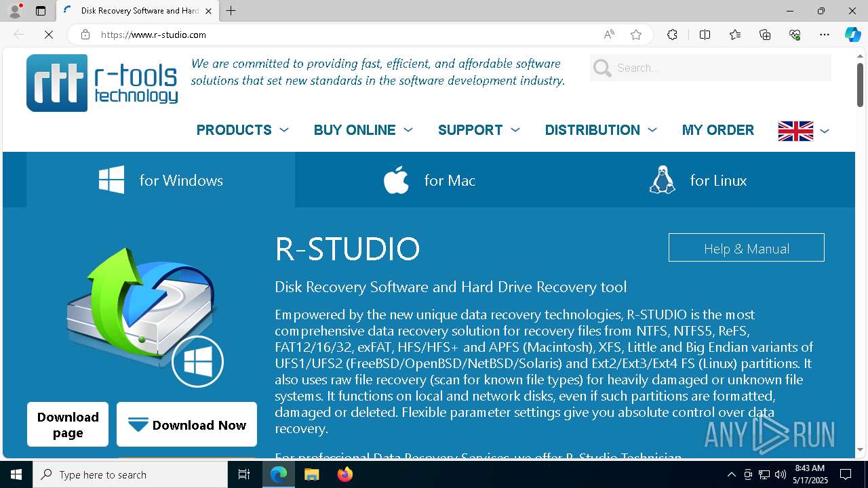View site information lock icon
Screen dimensions: 868x488
(x=85, y=35)
